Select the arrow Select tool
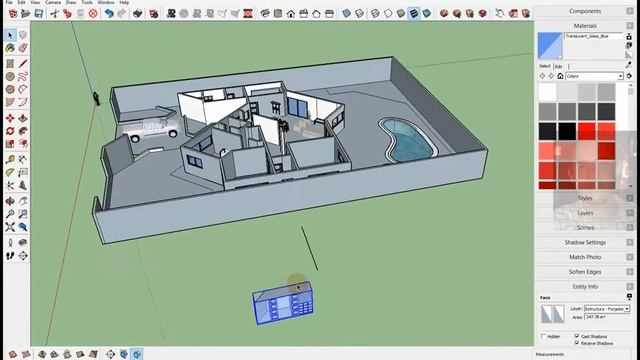640x360 pixels. point(10,36)
